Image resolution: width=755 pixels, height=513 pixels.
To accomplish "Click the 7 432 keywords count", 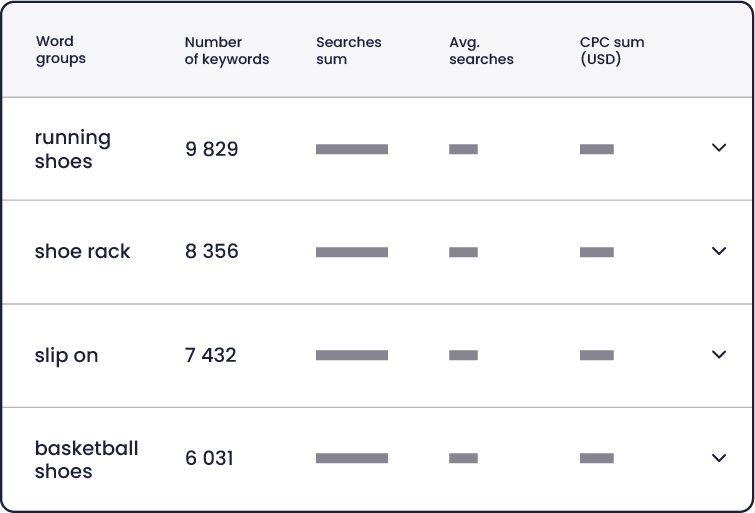I will [x=211, y=355].
